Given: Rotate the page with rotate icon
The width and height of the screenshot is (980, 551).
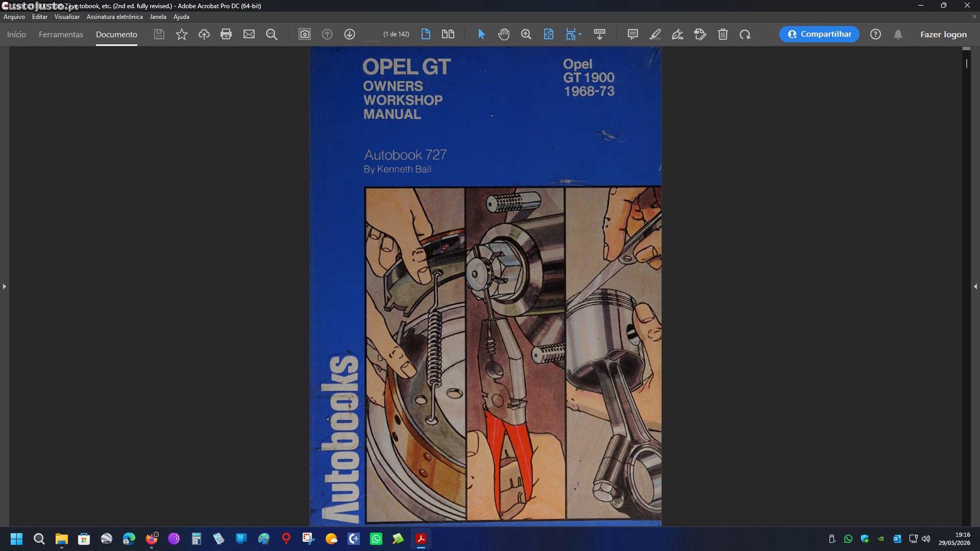Looking at the screenshot, I should (745, 34).
